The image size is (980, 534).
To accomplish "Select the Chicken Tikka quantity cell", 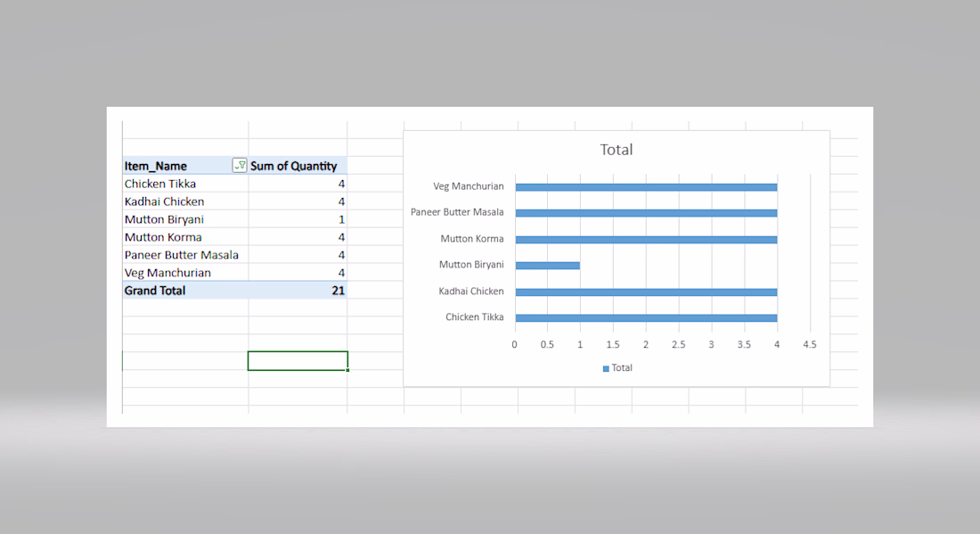I will [298, 184].
